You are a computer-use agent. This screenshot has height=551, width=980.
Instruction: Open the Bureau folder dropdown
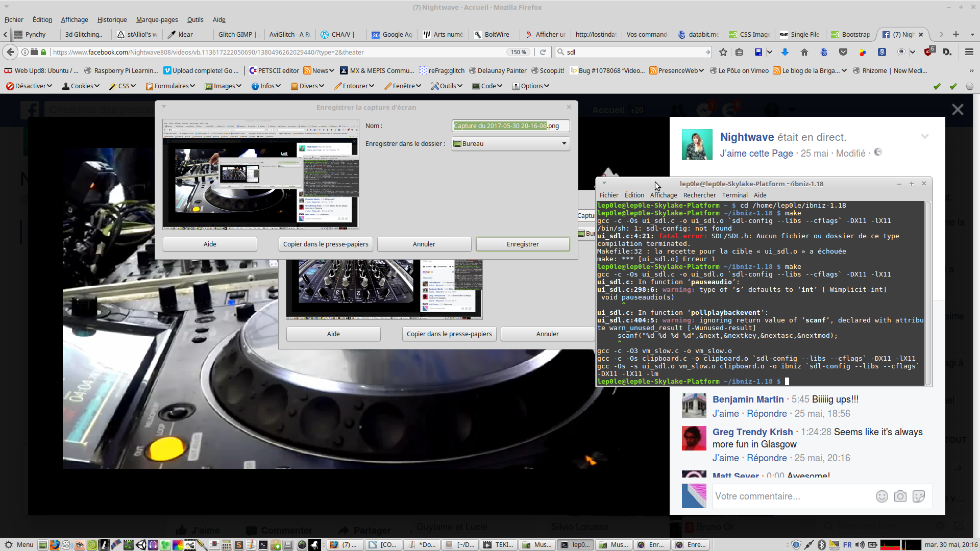tap(510, 144)
